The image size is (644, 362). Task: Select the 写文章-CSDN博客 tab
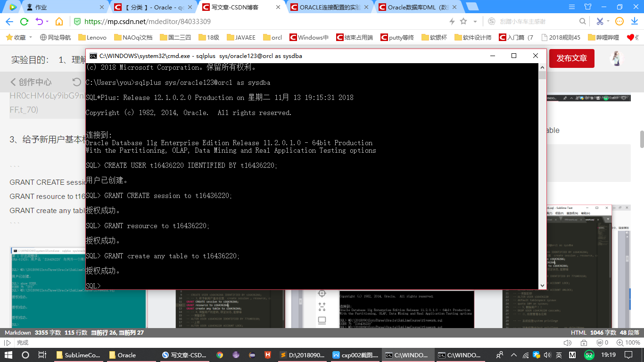click(x=241, y=7)
